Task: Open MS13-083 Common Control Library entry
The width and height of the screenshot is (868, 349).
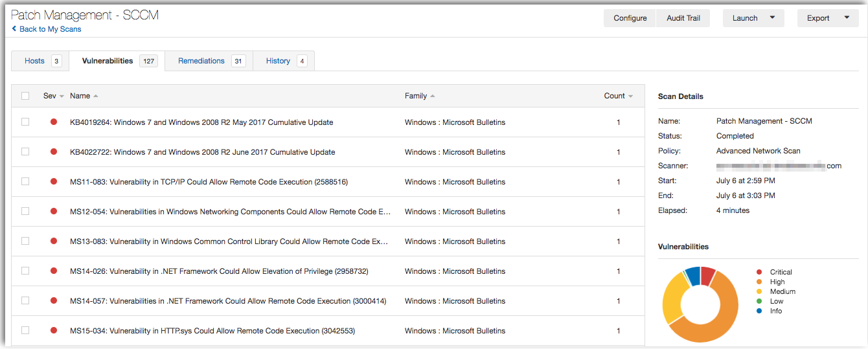Action: coord(229,242)
